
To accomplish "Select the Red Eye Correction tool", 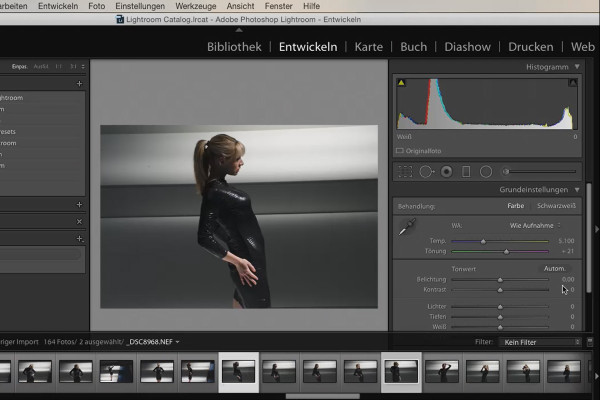I will 446,172.
